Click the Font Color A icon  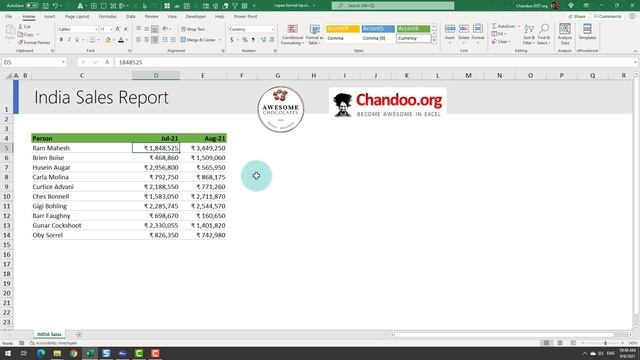[x=121, y=40]
